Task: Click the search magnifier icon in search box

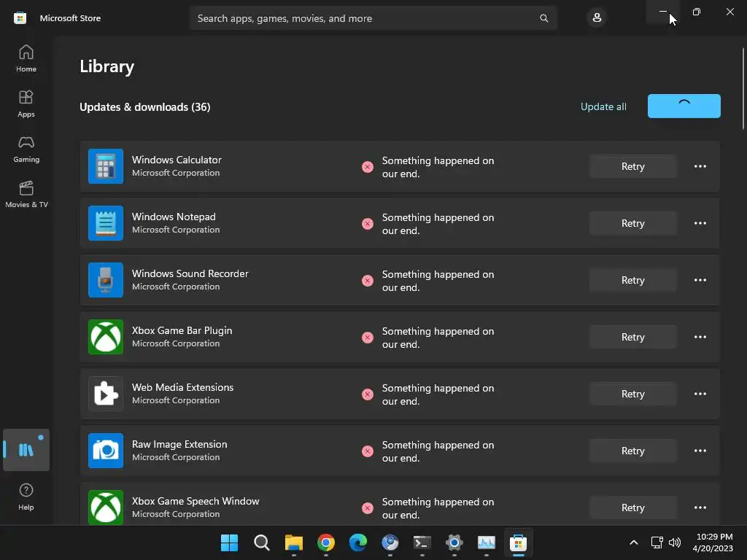Action: coord(543,18)
